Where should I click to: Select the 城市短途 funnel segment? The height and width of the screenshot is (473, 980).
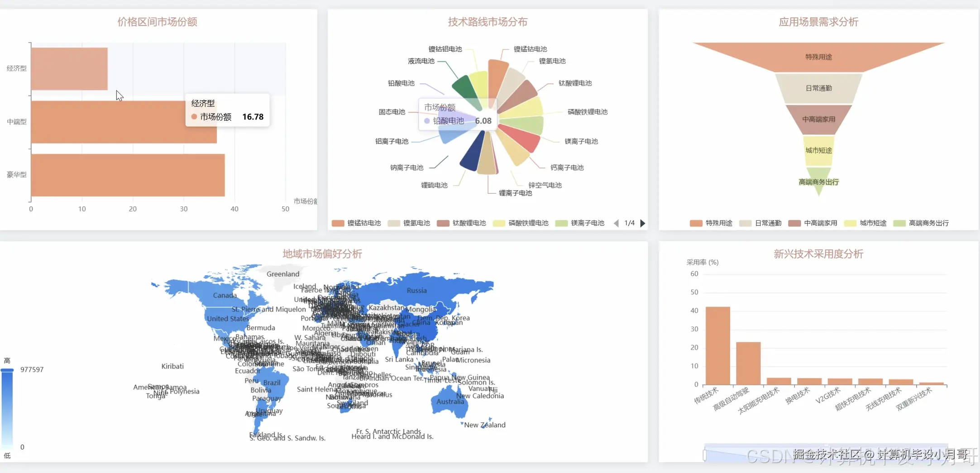pyautogui.click(x=818, y=150)
